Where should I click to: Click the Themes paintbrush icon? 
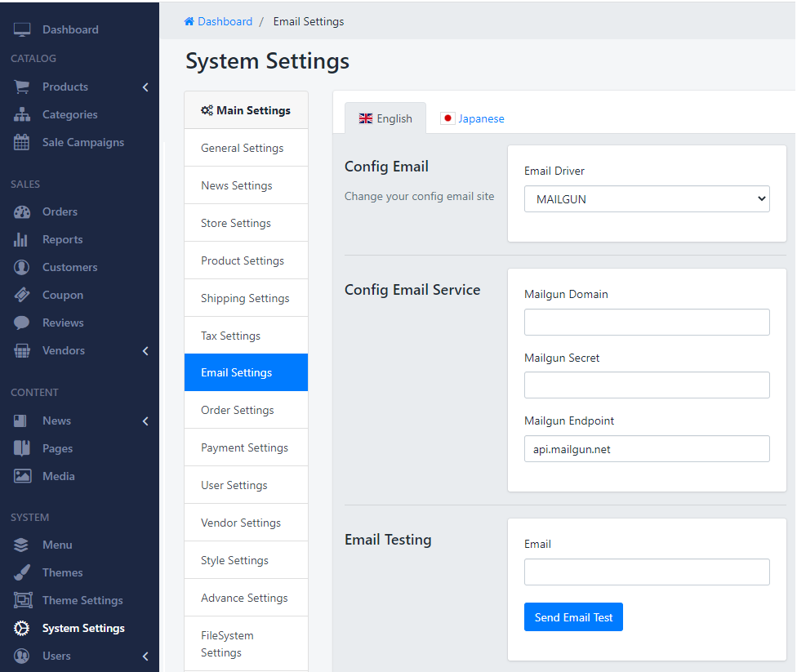[22, 572]
